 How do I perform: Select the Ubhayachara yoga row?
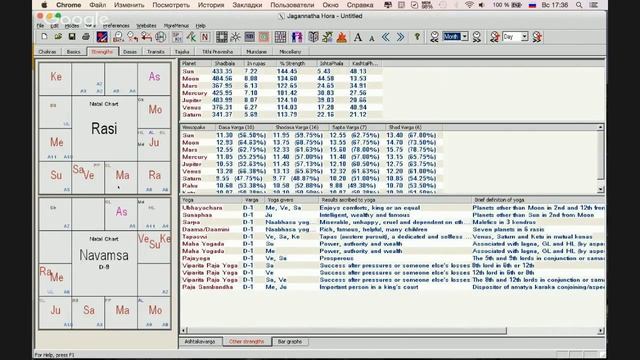(393, 208)
